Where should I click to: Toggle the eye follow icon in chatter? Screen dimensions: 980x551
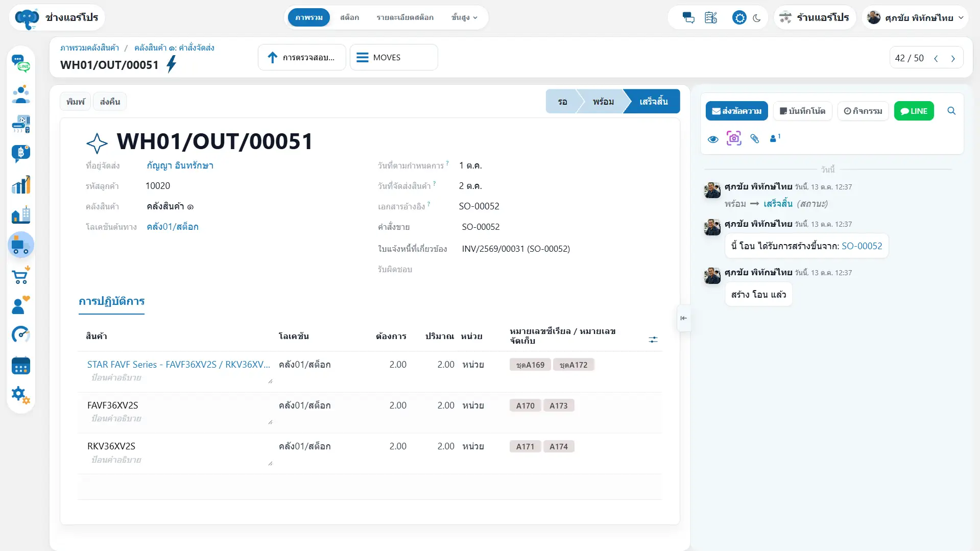tap(713, 139)
